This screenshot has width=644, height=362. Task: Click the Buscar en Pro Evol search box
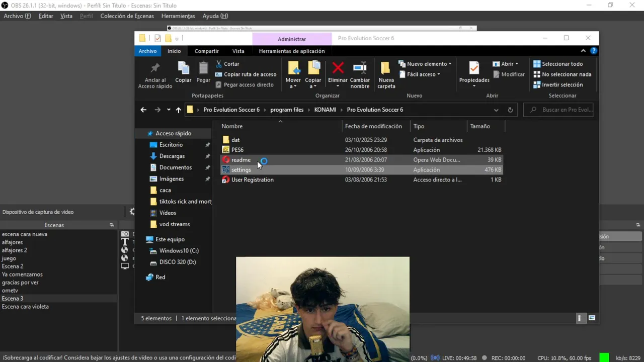(558, 110)
